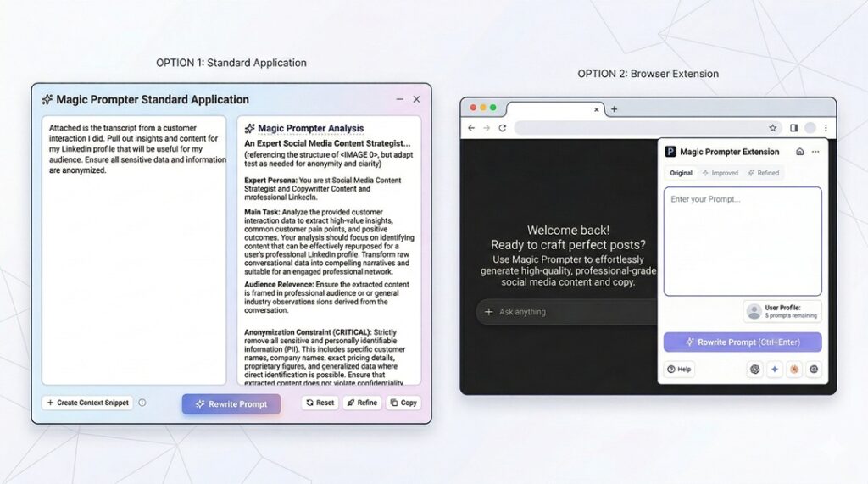Click the 5 prompts remaining text
Viewport: 868px width, 484px height.
791,315
